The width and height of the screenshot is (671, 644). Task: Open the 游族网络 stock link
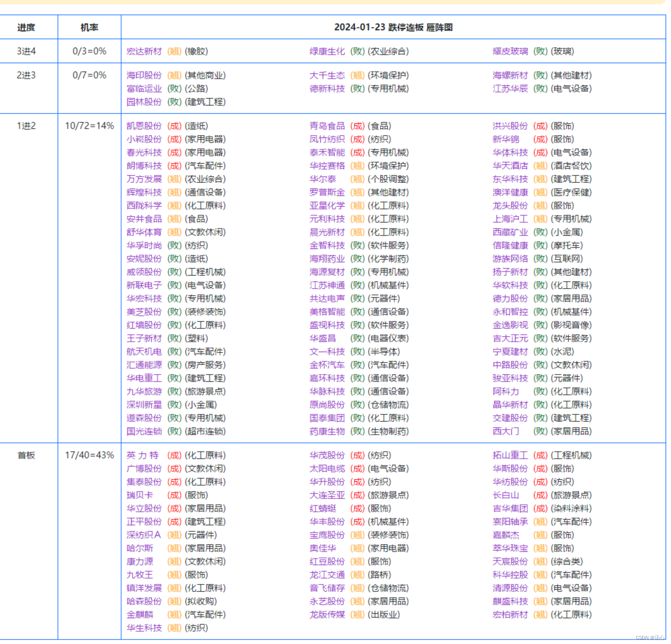click(510, 259)
